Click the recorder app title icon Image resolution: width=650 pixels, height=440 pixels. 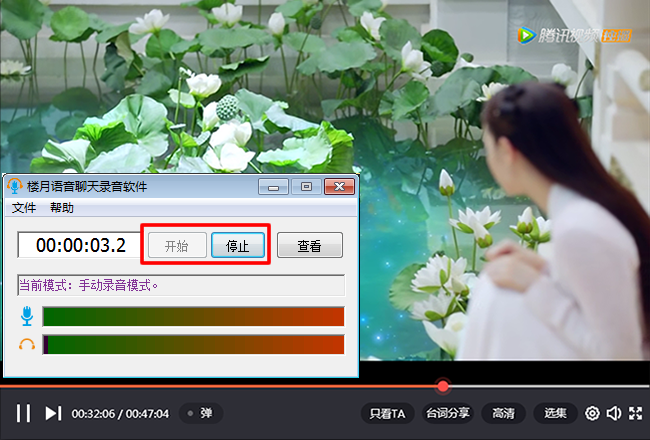(x=15, y=186)
